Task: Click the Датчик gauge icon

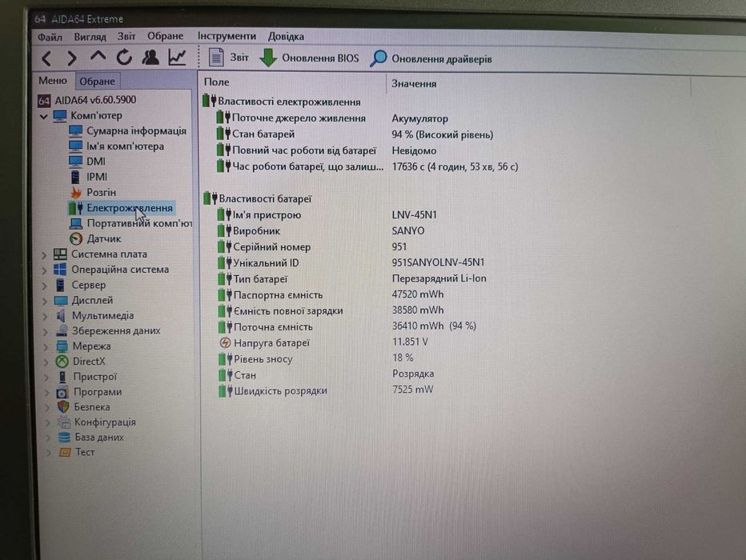Action: pos(76,238)
